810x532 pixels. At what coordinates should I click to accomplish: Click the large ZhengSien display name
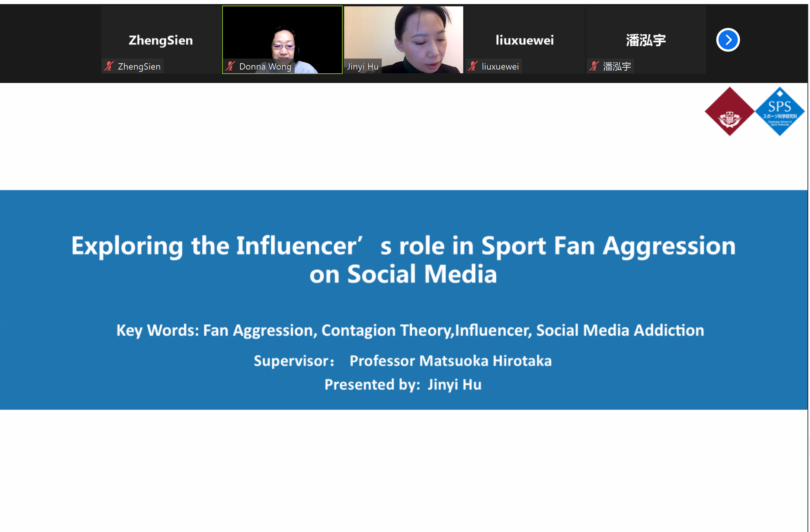(x=161, y=40)
